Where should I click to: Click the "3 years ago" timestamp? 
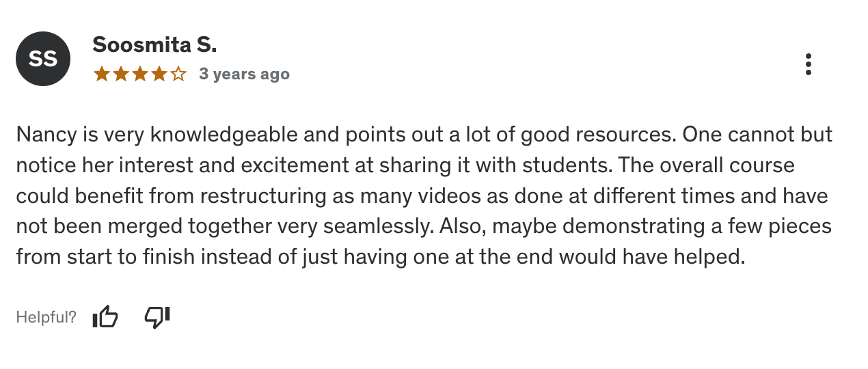point(244,74)
